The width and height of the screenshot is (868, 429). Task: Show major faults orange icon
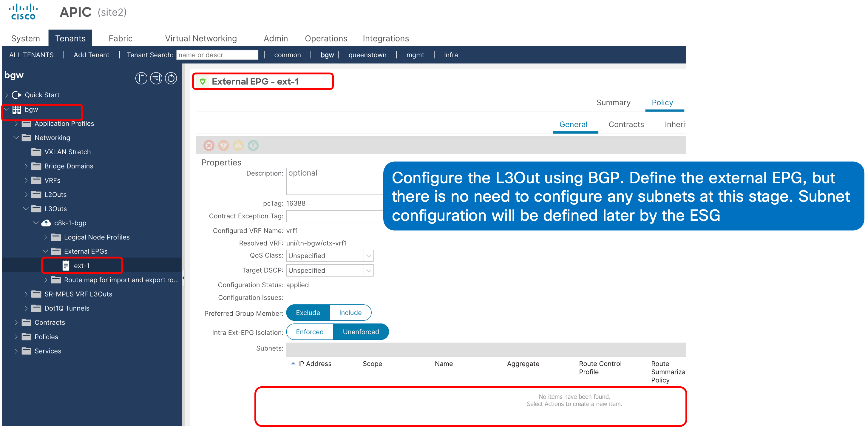[x=223, y=145]
